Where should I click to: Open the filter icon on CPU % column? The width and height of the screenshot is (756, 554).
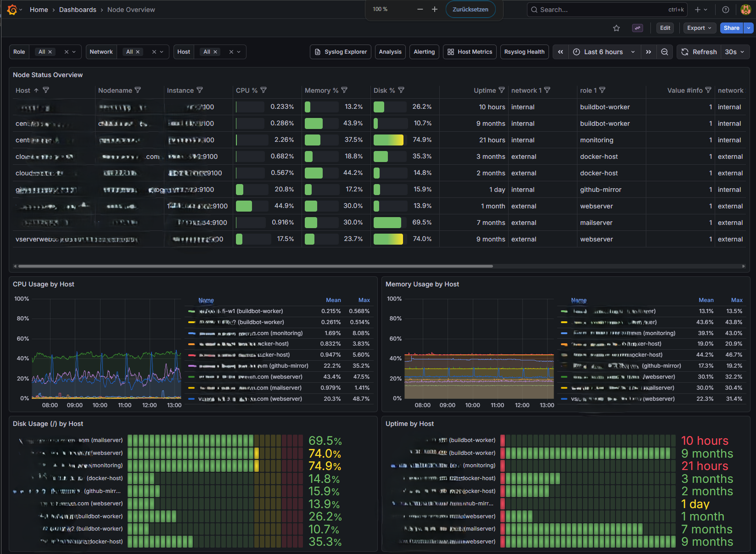(x=264, y=90)
